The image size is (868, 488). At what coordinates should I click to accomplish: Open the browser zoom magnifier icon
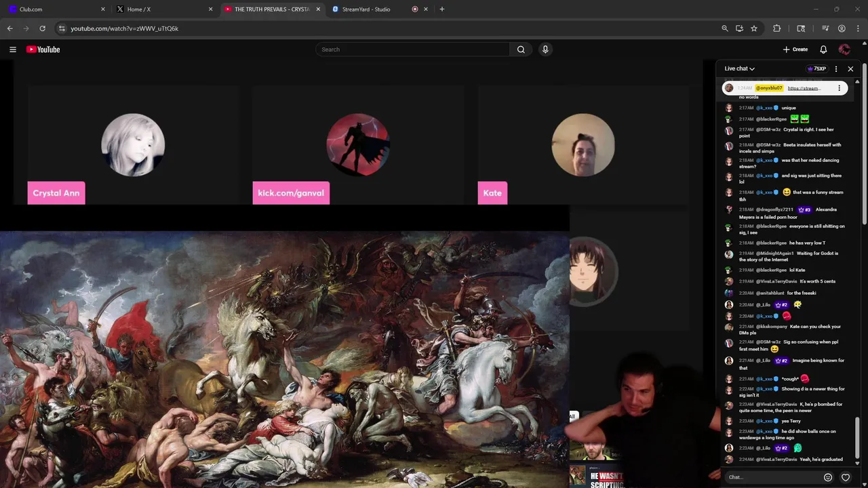tap(725, 28)
